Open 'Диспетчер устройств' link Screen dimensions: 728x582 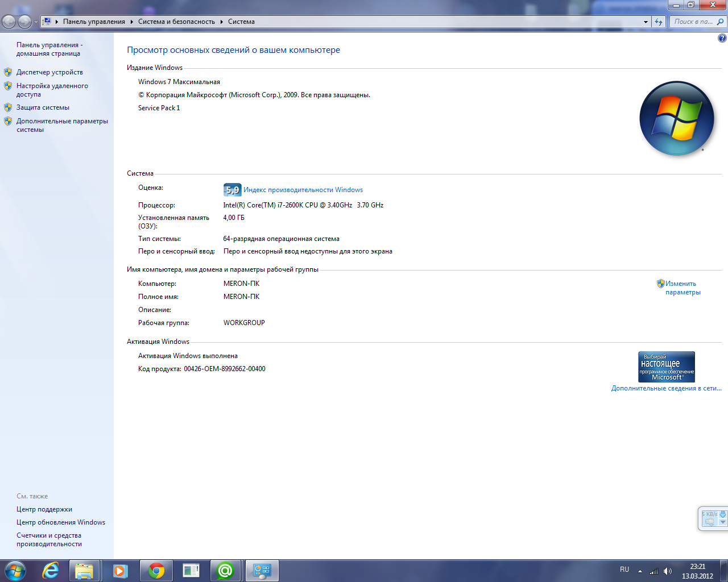pyautogui.click(x=49, y=72)
